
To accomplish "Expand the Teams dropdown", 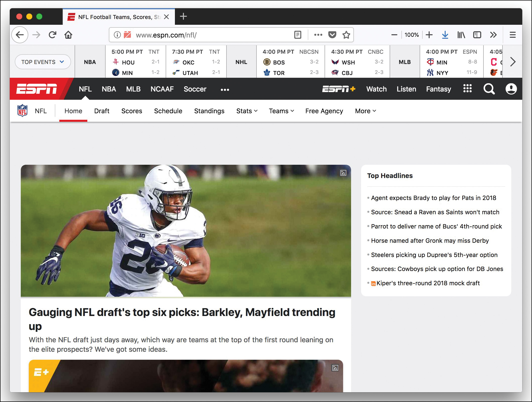I will [x=281, y=111].
